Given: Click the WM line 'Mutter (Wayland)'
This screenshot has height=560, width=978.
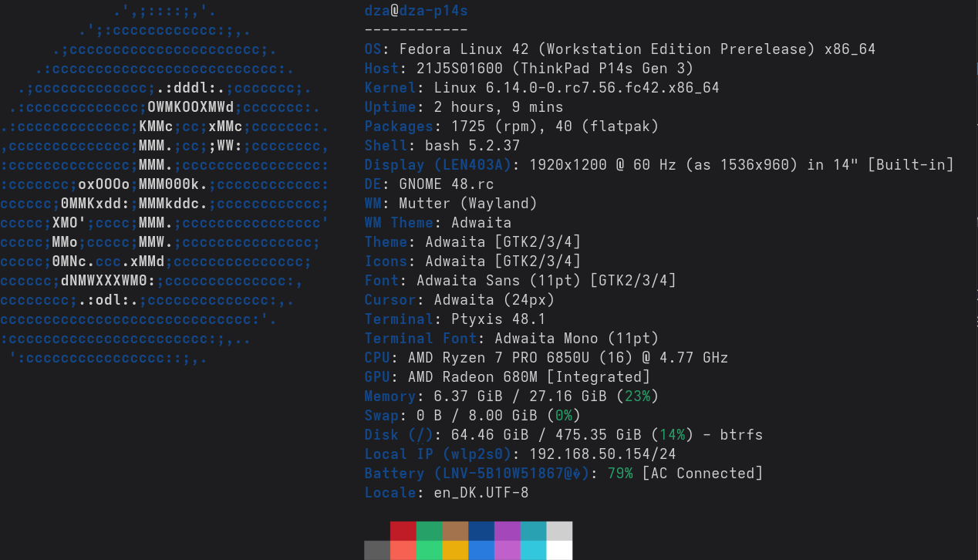Looking at the screenshot, I should pos(451,204).
